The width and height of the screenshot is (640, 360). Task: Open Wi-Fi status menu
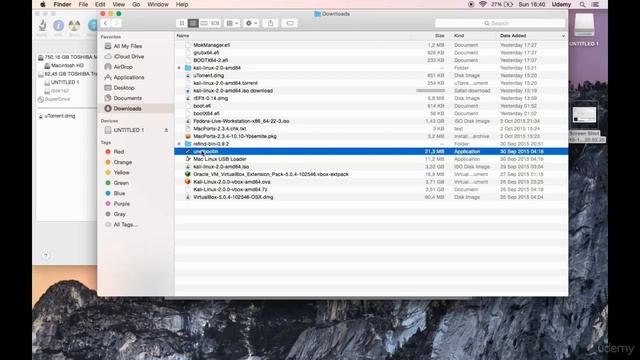coord(482,4)
